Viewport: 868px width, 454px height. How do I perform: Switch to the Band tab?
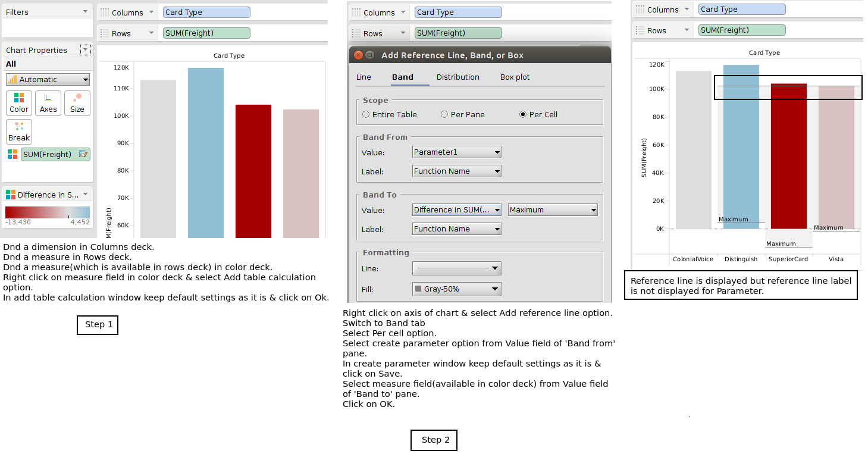click(403, 77)
